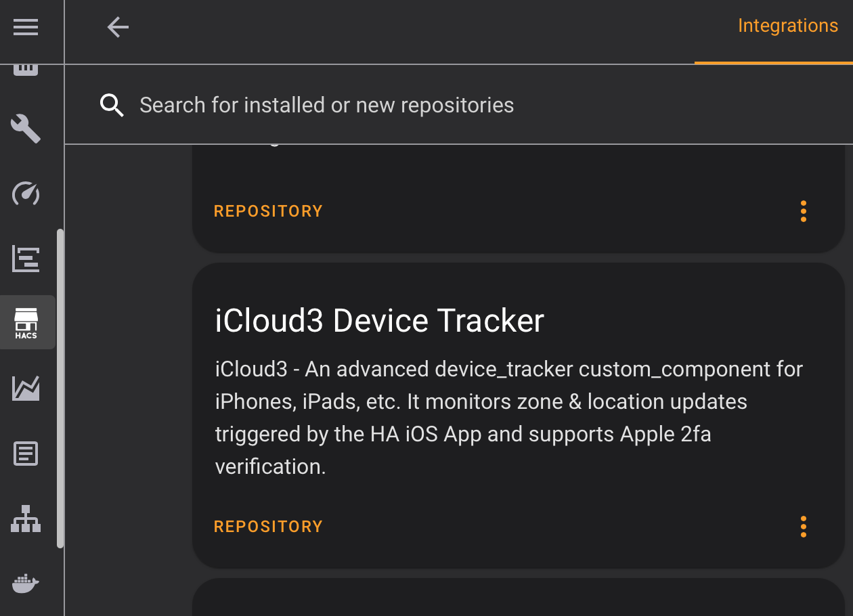853x616 pixels.
Task: Click the search magnifier icon
Action: point(112,106)
